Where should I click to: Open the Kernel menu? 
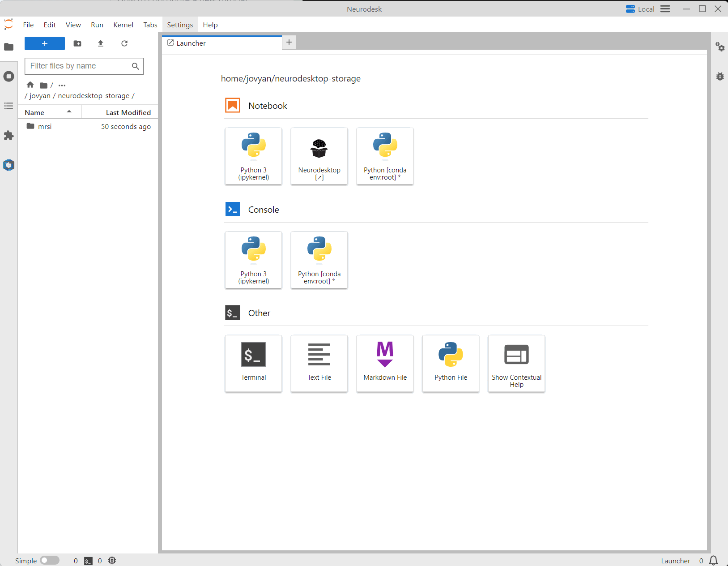click(x=123, y=25)
